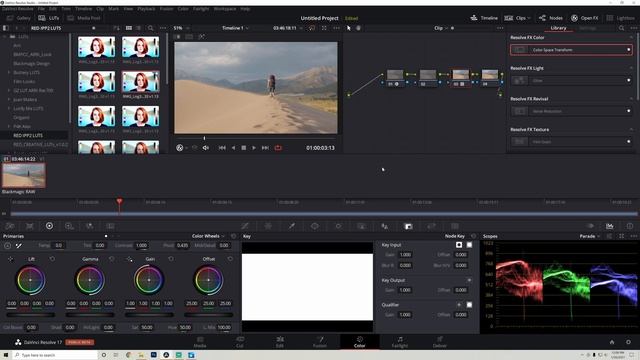Toggle the Timeline view button
640x360 pixels.
tap(484, 18)
